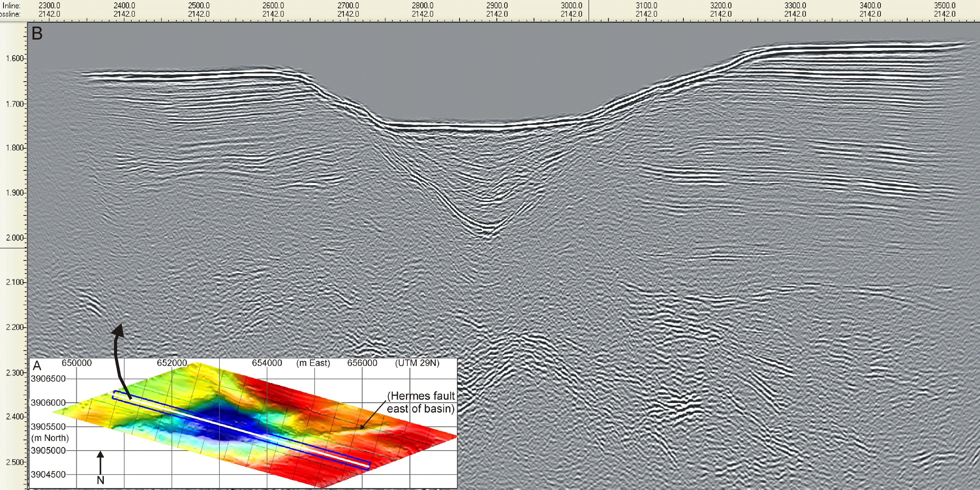Click the "Hermes fault east of basin" text

pos(421,402)
